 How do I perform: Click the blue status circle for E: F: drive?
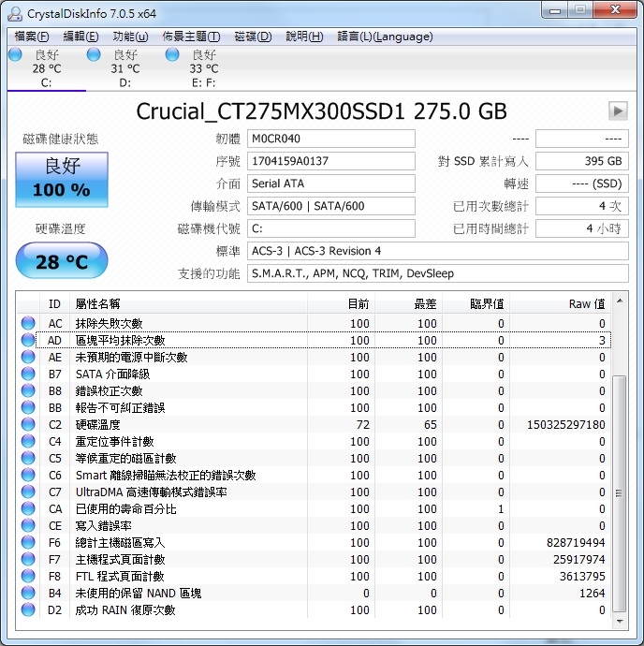pos(172,54)
